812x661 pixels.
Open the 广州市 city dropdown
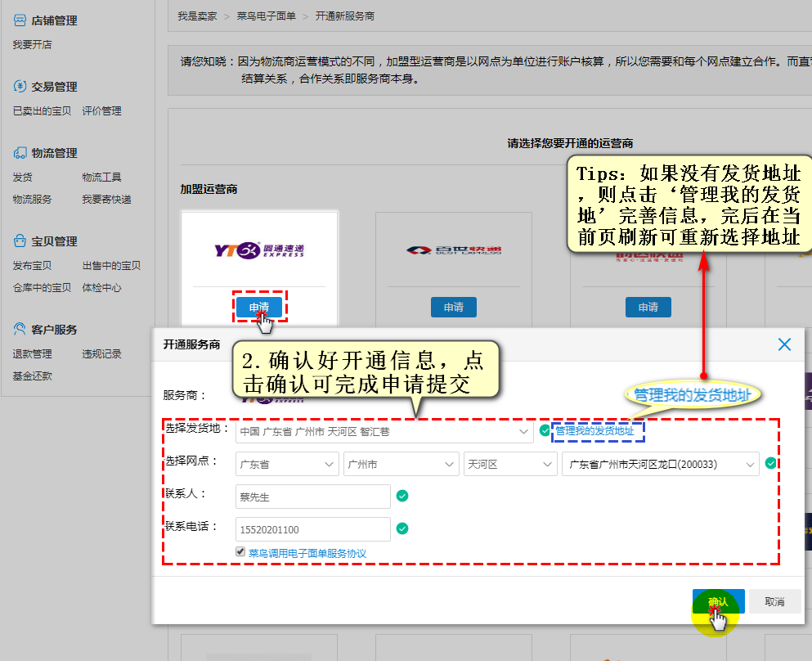pos(402,464)
